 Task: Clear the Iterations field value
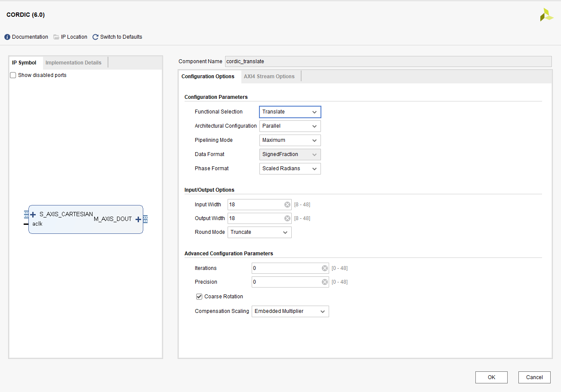[325, 268]
